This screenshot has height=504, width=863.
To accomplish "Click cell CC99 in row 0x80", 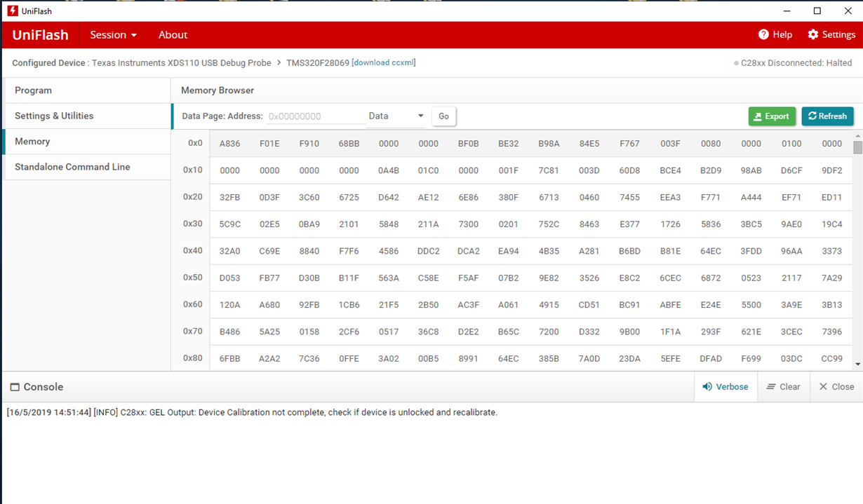I will tap(831, 359).
